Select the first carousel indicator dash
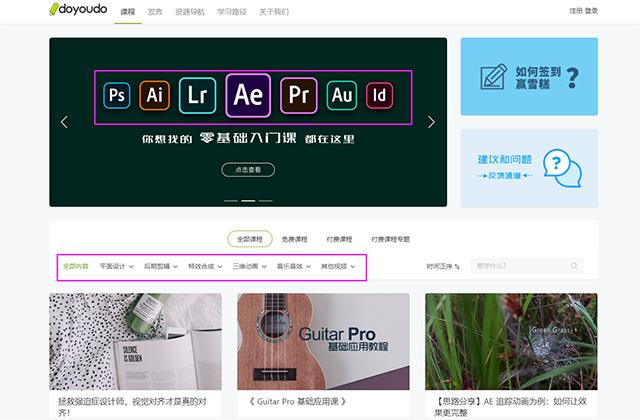Image resolution: width=640 pixels, height=420 pixels. coord(231,201)
